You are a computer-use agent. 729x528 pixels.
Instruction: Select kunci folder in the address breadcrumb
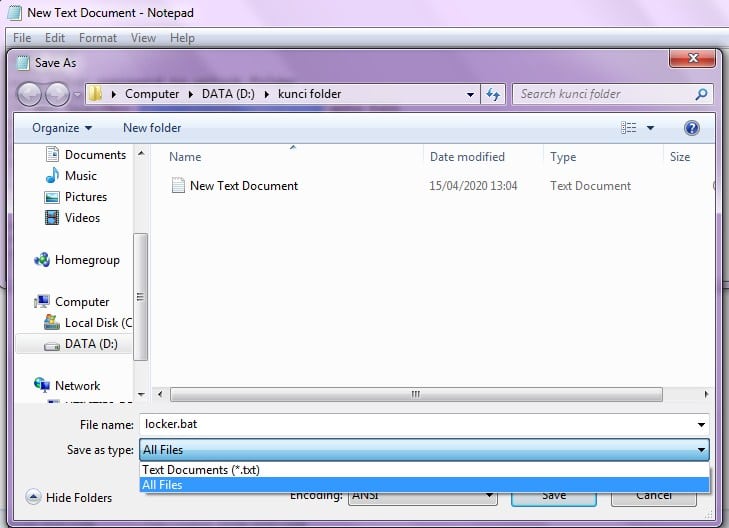tap(310, 94)
